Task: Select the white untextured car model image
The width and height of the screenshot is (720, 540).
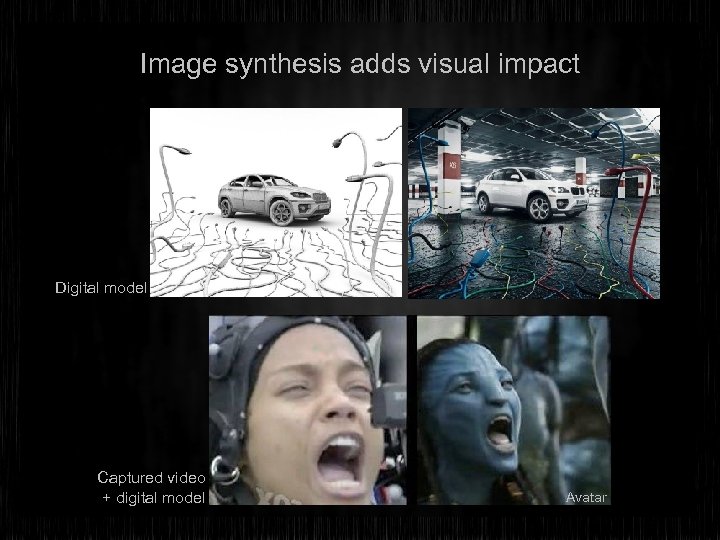Action: [276, 202]
